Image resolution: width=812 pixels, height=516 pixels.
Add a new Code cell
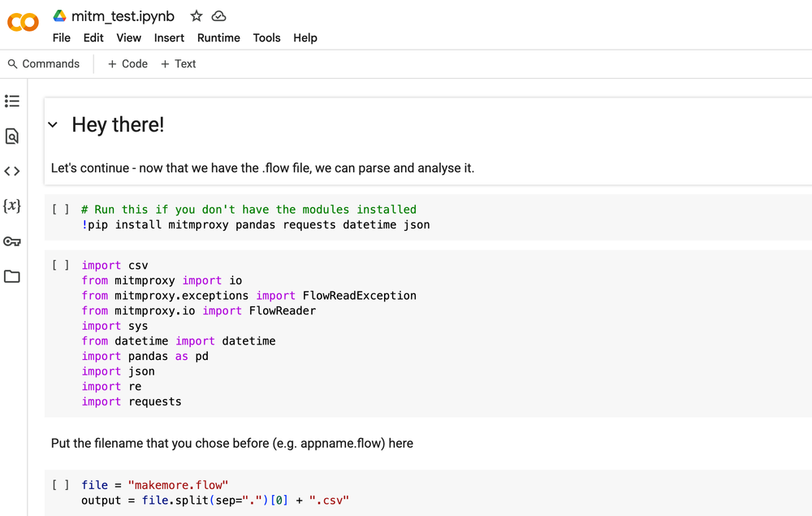click(x=127, y=64)
